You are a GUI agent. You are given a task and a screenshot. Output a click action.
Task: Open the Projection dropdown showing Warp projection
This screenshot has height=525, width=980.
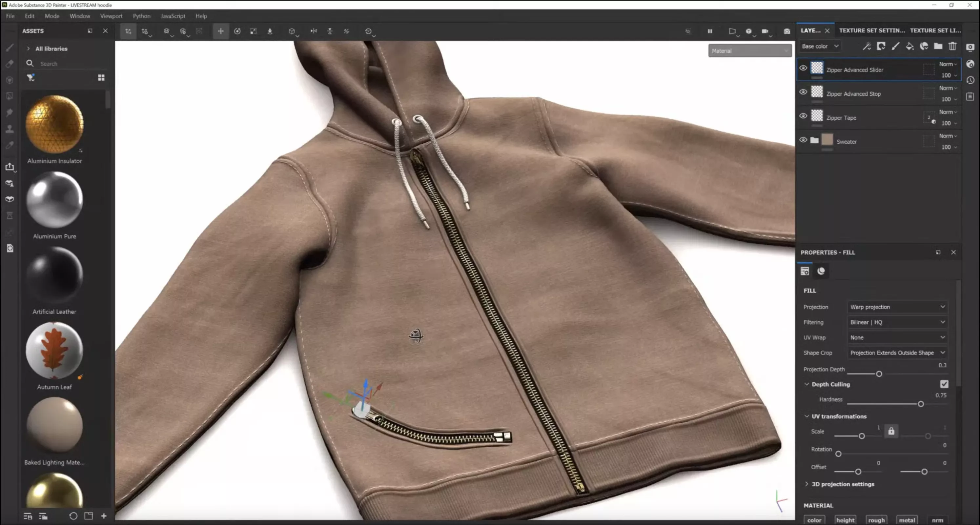(x=897, y=307)
